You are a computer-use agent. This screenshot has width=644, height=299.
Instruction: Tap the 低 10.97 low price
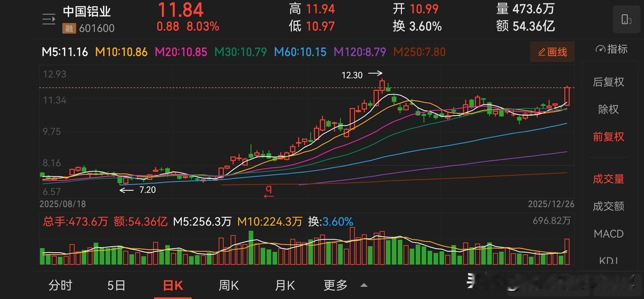point(312,26)
